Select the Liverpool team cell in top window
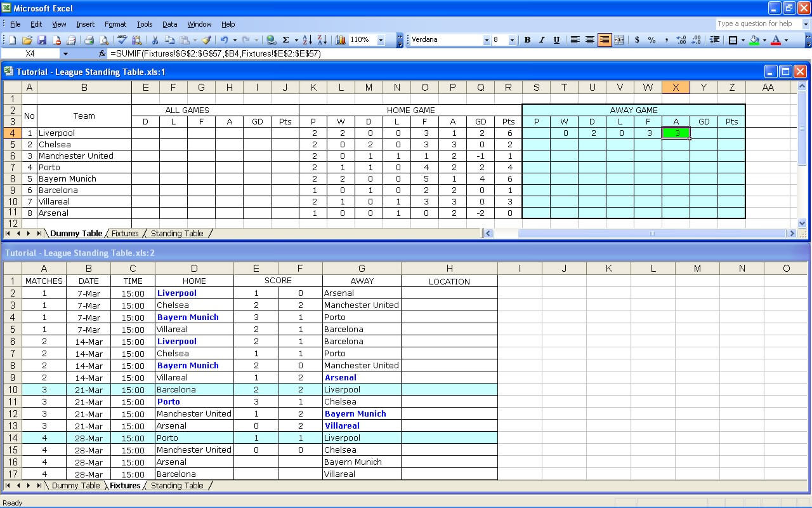 [84, 133]
